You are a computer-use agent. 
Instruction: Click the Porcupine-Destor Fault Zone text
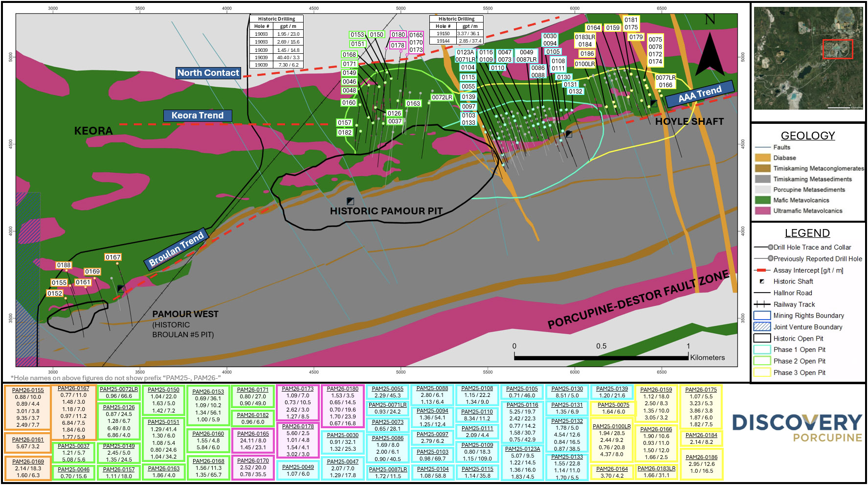click(638, 300)
